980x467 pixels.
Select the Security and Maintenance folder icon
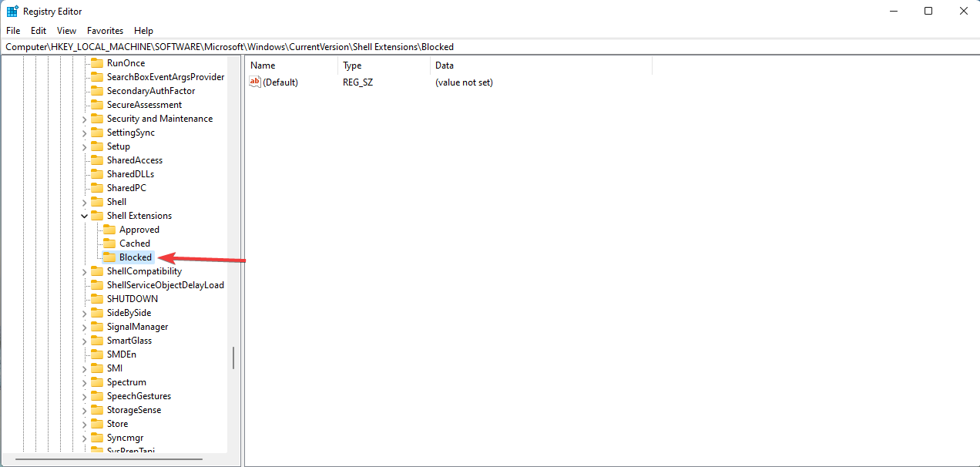click(x=96, y=119)
